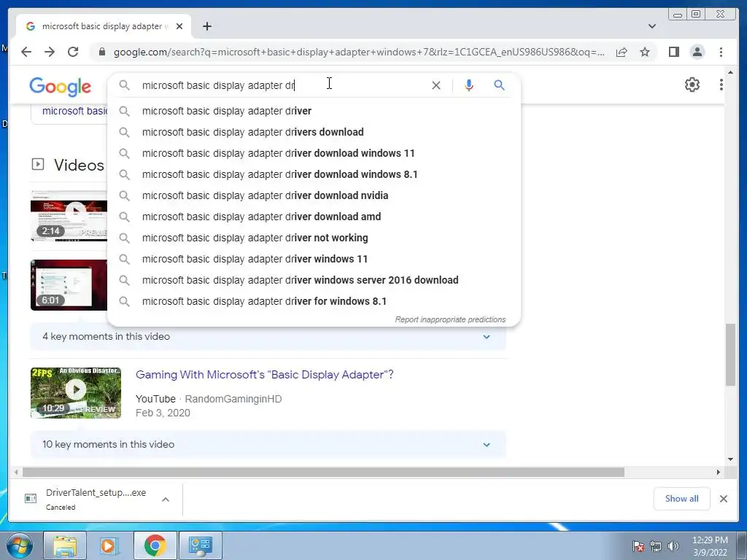Bookmark this page with the star

[x=645, y=52]
